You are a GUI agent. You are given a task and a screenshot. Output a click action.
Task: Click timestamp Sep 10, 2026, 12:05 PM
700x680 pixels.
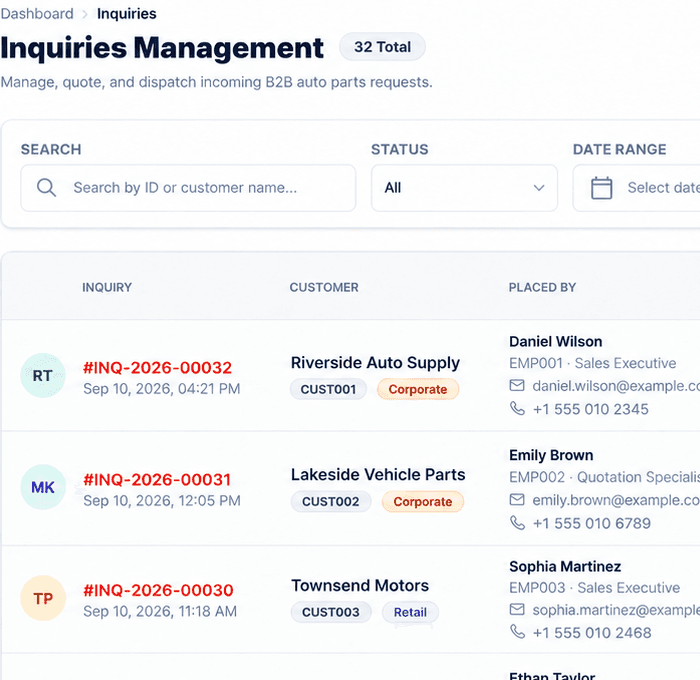[x=162, y=501]
